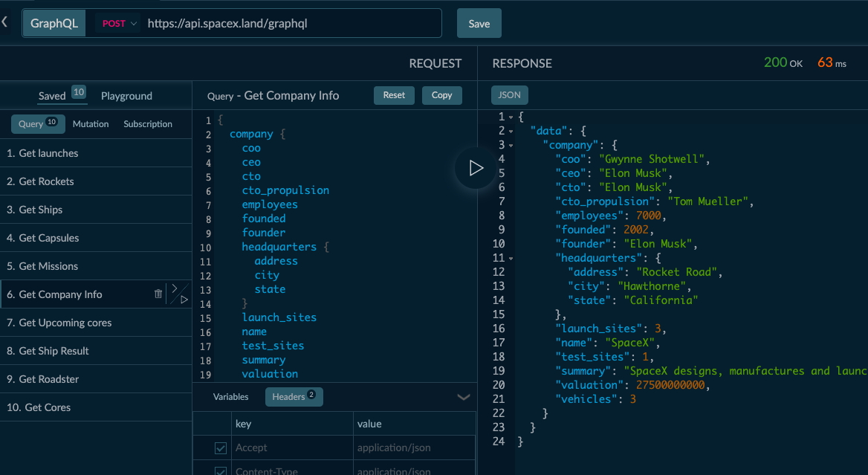Click the Accept header key cell
Screen dimensions: 868x475
click(x=292, y=447)
